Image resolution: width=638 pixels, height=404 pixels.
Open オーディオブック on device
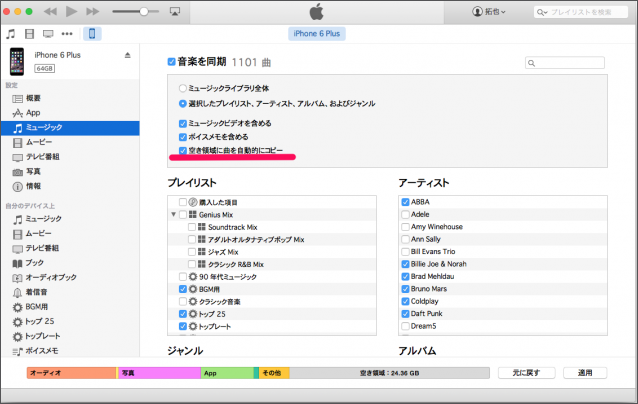pos(70,277)
